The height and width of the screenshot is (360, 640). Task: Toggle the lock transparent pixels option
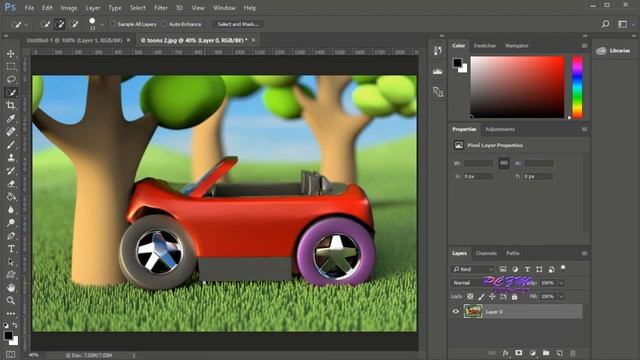(x=470, y=297)
